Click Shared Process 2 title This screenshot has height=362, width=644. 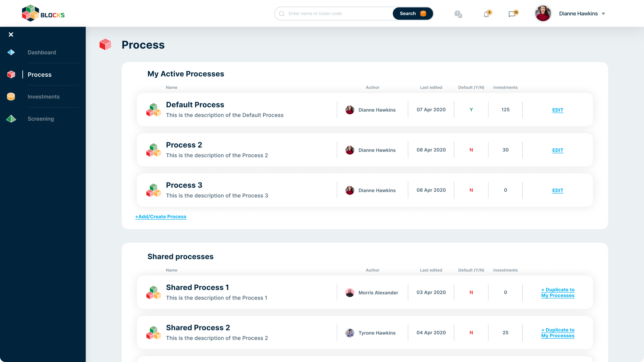[x=198, y=327]
